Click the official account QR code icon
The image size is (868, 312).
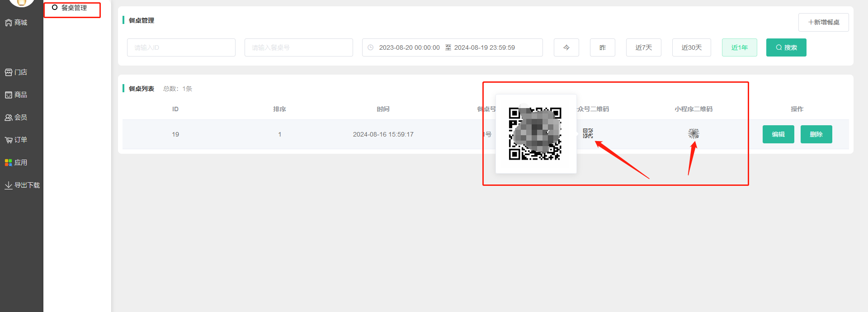point(588,133)
